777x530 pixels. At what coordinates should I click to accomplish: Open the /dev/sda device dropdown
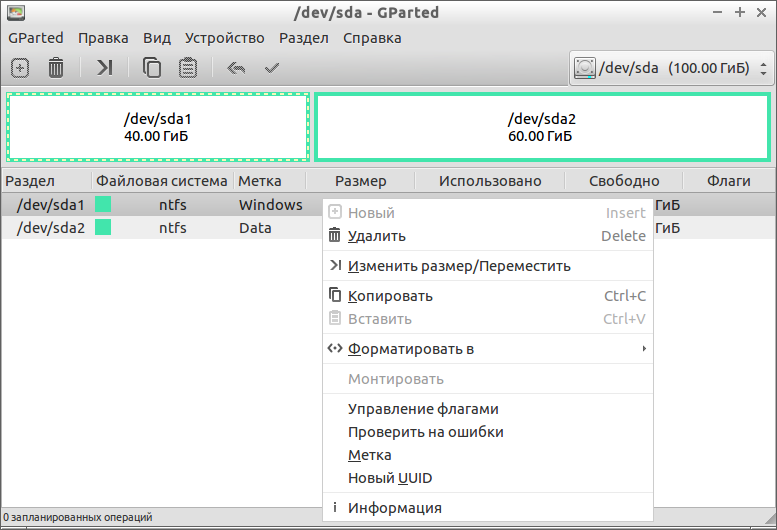click(x=671, y=68)
